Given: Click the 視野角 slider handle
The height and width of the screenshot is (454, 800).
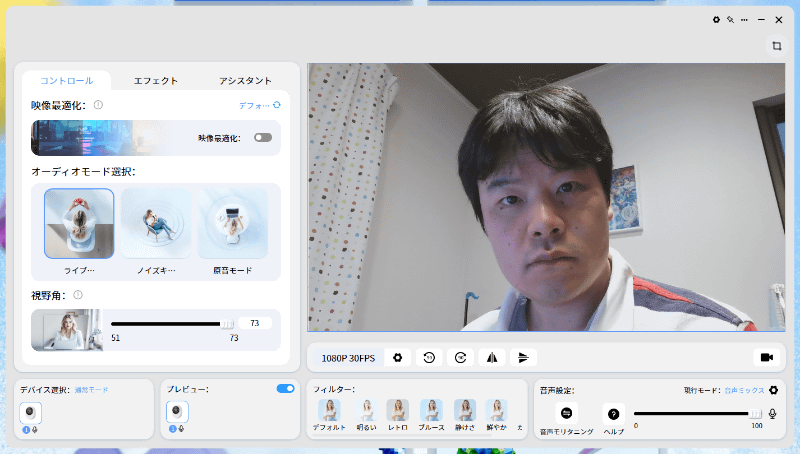Looking at the screenshot, I should 227,324.
